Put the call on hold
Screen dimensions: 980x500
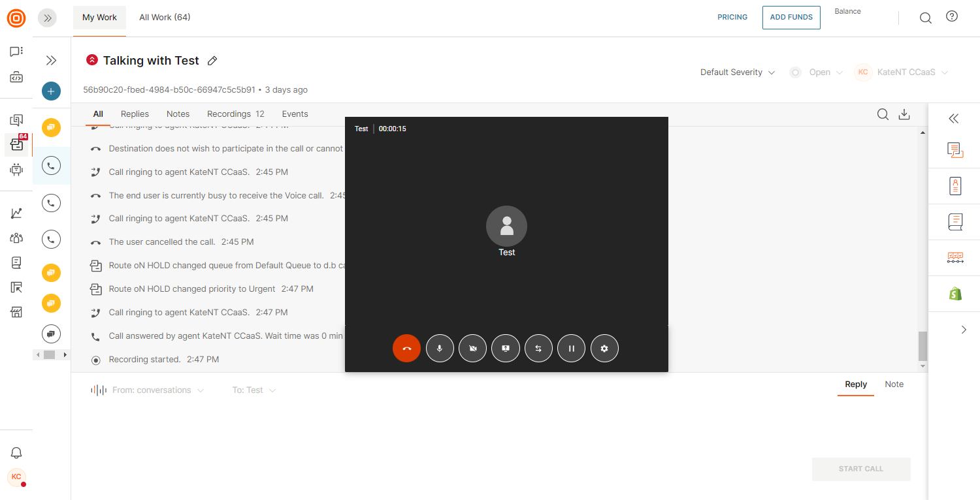(x=572, y=349)
